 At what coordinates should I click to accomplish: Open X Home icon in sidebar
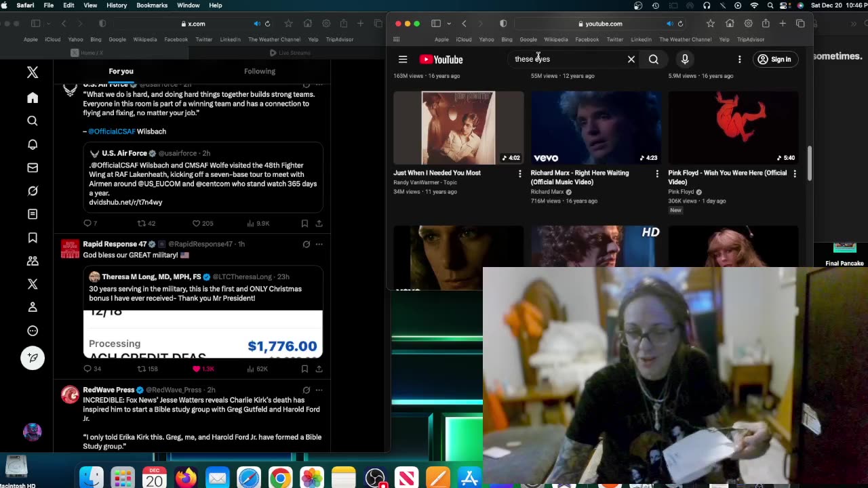(33, 98)
